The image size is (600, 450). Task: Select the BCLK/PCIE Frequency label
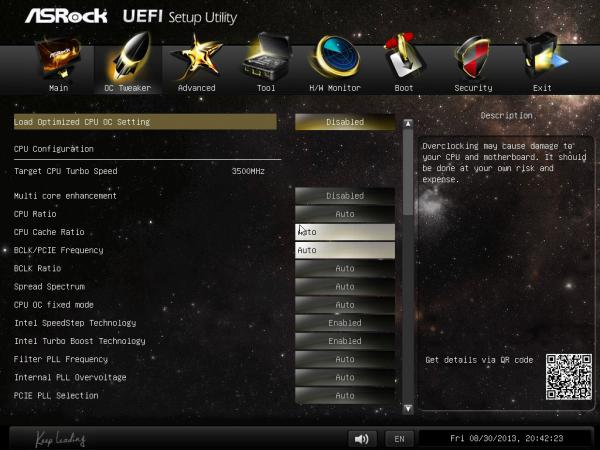(x=59, y=250)
